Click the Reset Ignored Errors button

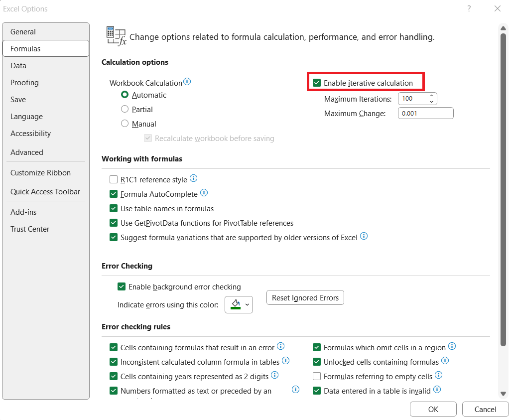305,297
